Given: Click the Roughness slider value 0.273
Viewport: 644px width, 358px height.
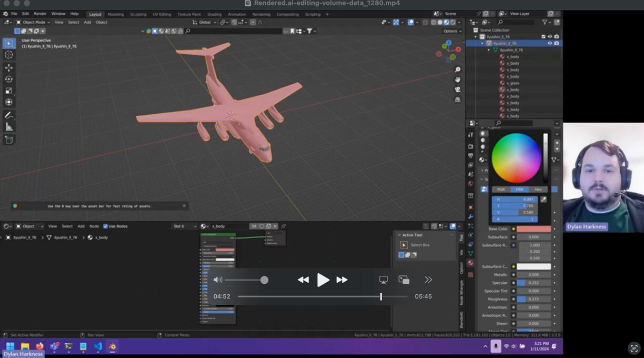Looking at the screenshot, I should point(534,299).
